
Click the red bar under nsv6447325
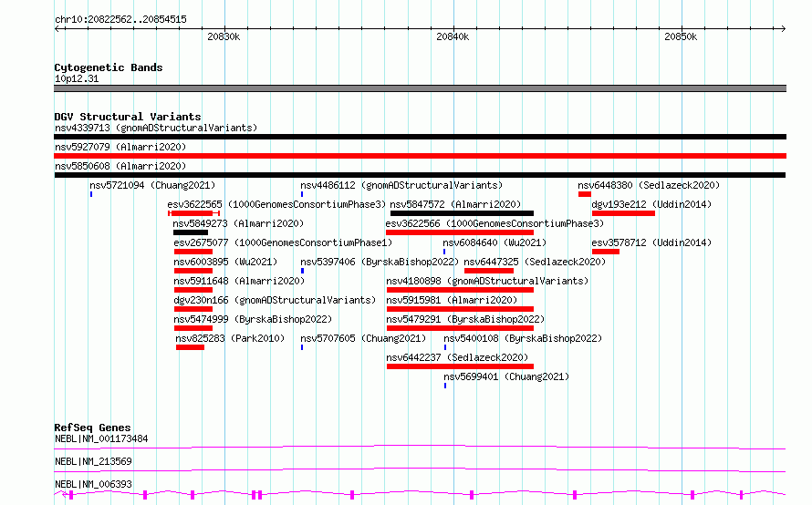[x=489, y=271]
